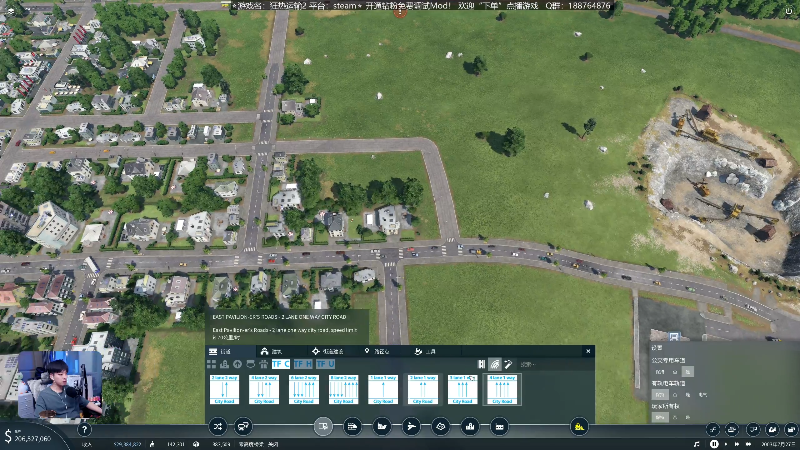
Task: Activate the yellow bulldozer tool
Action: tap(579, 427)
